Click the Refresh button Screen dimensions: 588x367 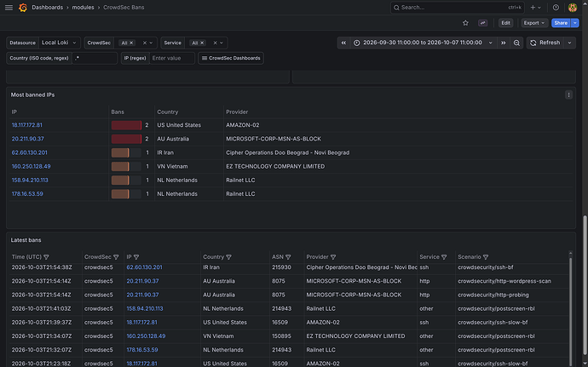click(545, 43)
